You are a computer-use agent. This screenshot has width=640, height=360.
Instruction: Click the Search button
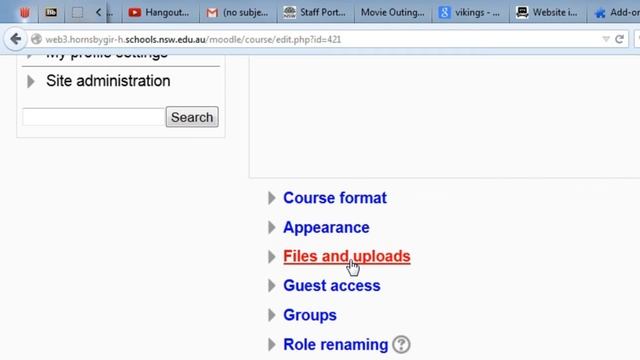click(192, 117)
